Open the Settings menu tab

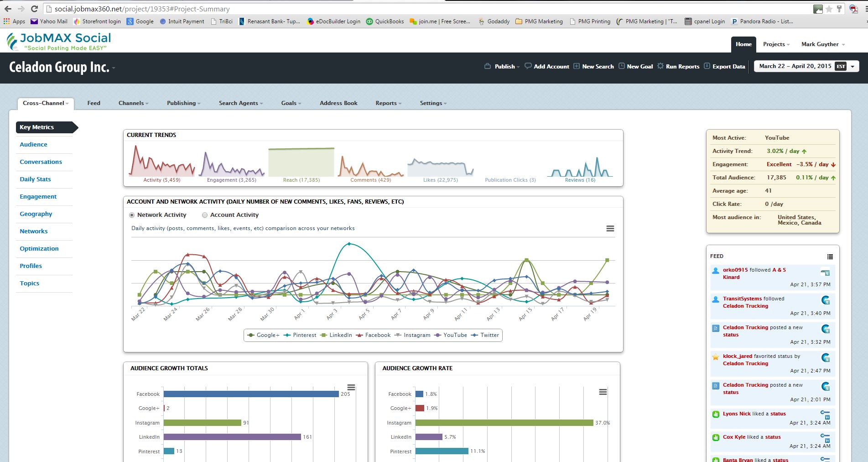pos(433,103)
